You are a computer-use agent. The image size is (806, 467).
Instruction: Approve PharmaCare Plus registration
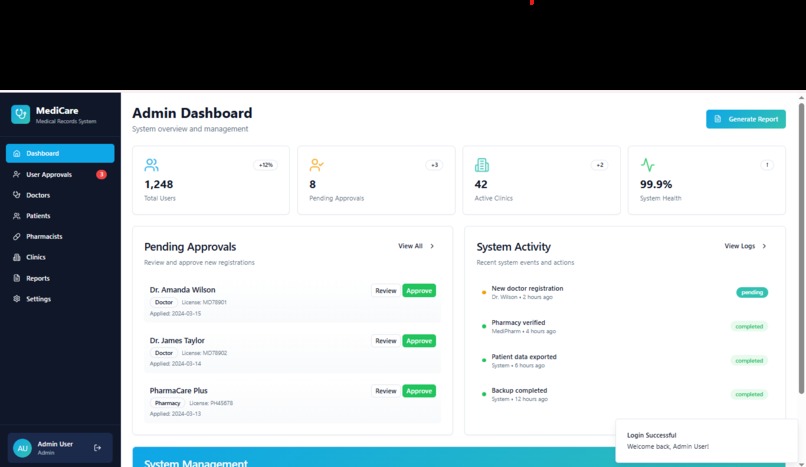[419, 391]
